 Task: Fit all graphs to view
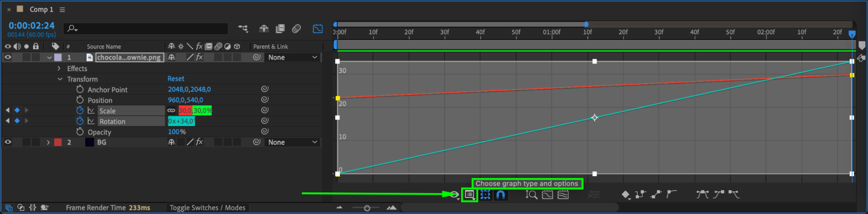[563, 195]
